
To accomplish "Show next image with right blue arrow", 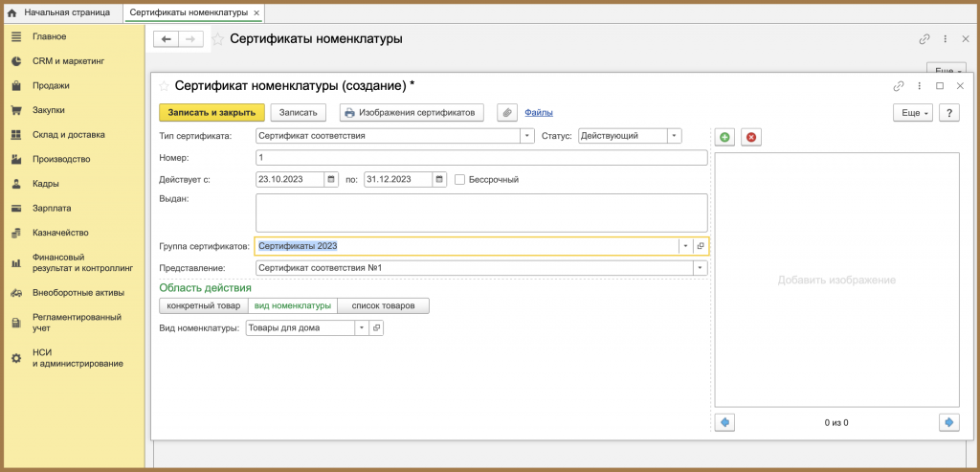I will [x=948, y=422].
